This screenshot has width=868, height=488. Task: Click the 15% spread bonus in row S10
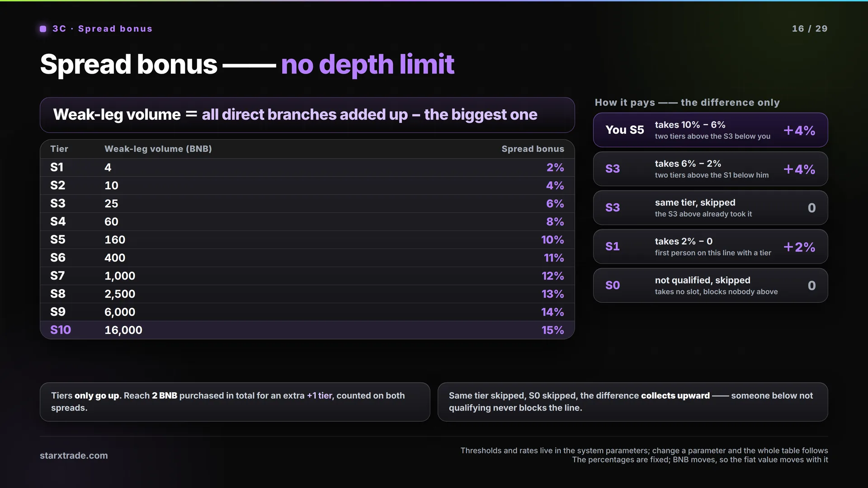pos(553,330)
